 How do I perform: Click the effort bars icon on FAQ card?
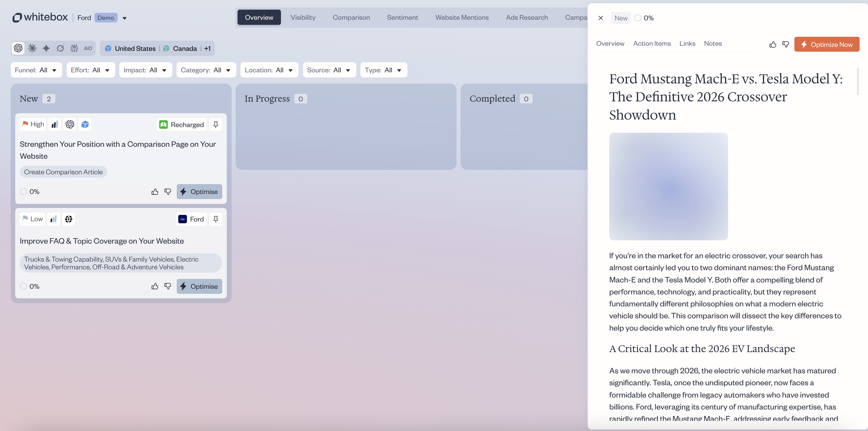click(54, 219)
